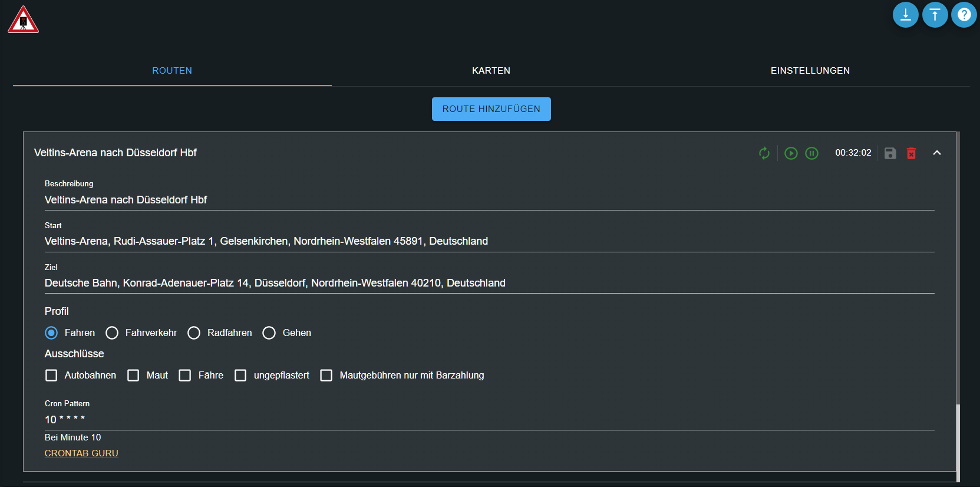Click the upload icon button at top right
Screen dimensions: 980x487
click(x=935, y=15)
